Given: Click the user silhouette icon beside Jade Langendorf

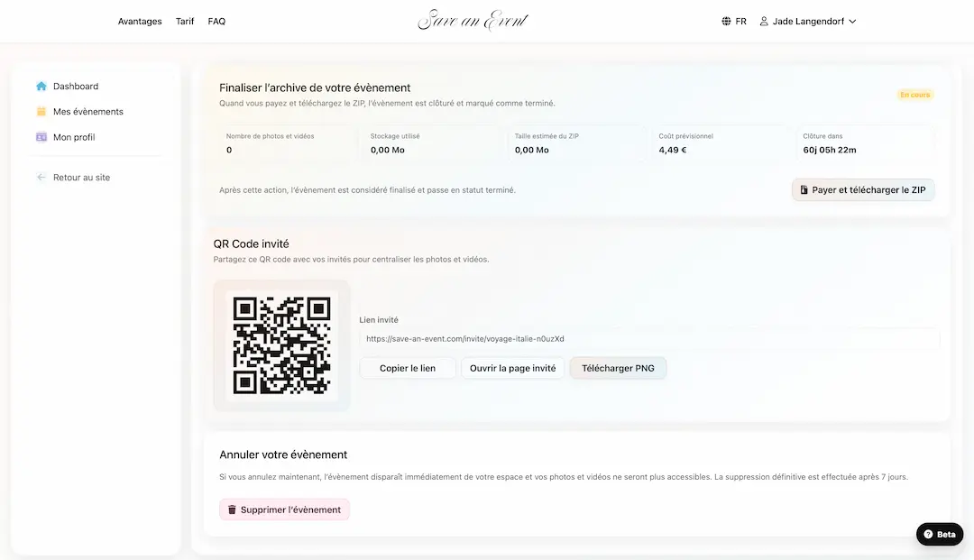Looking at the screenshot, I should point(762,20).
